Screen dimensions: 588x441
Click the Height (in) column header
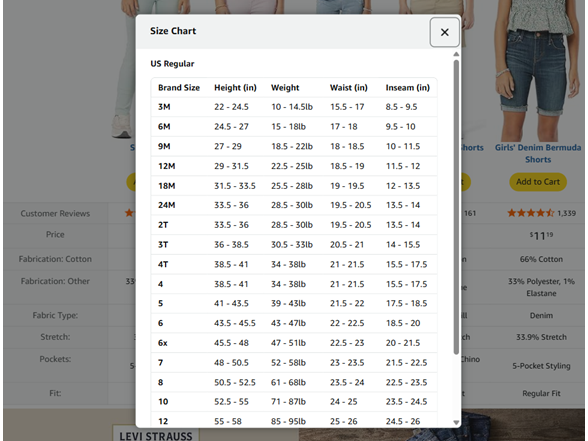tap(235, 88)
